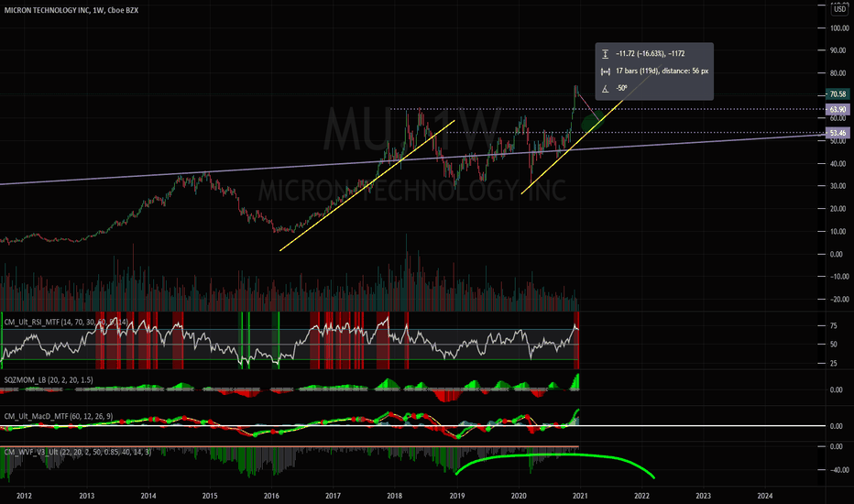854x504 pixels.
Task: Click the 2016 label on time axis
Action: point(271,496)
